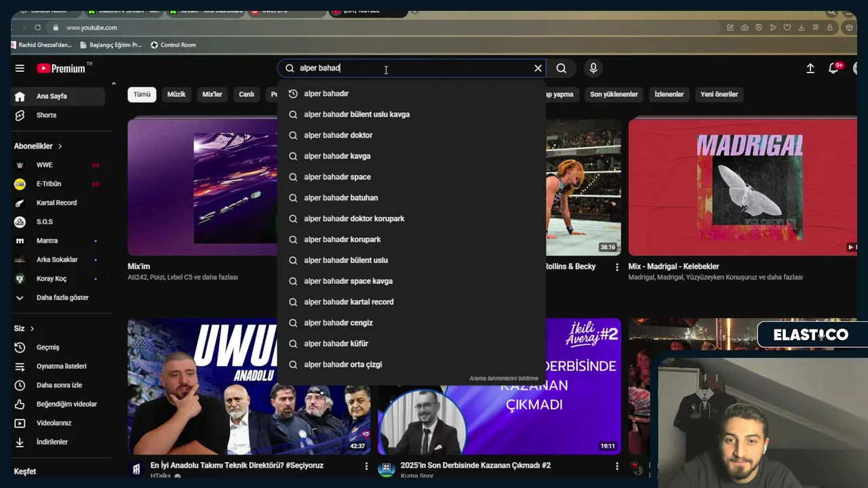The width and height of the screenshot is (868, 488).
Task: Start voice search with microphone icon
Action: [593, 68]
